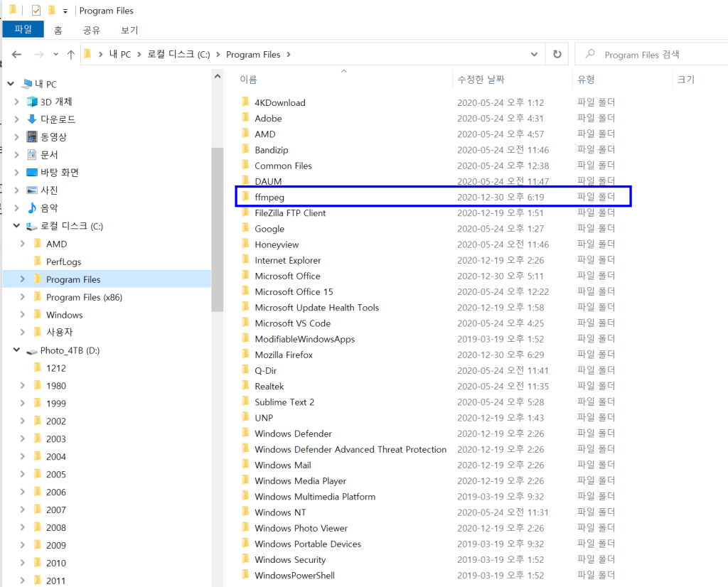
Task: Click the Properties checkmark icon in title bar
Action: [x=36, y=11]
